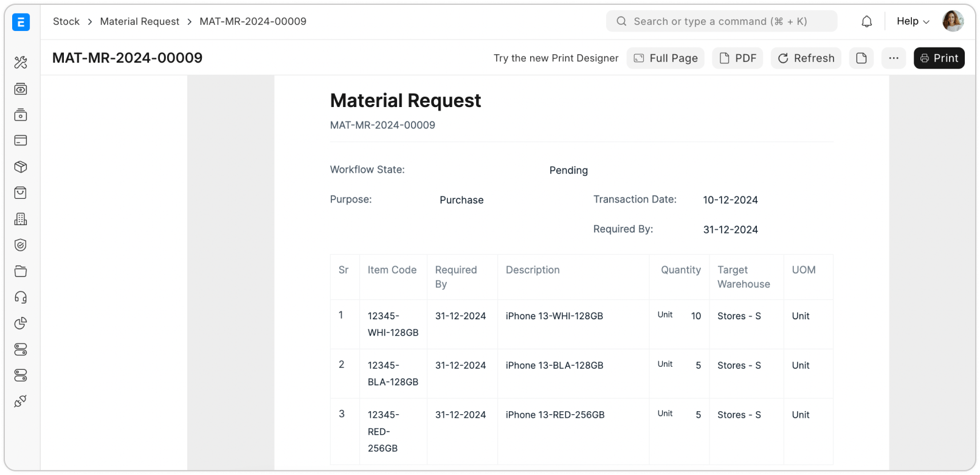The height and width of the screenshot is (475, 980).
Task: Click the headset support icon
Action: click(21, 297)
